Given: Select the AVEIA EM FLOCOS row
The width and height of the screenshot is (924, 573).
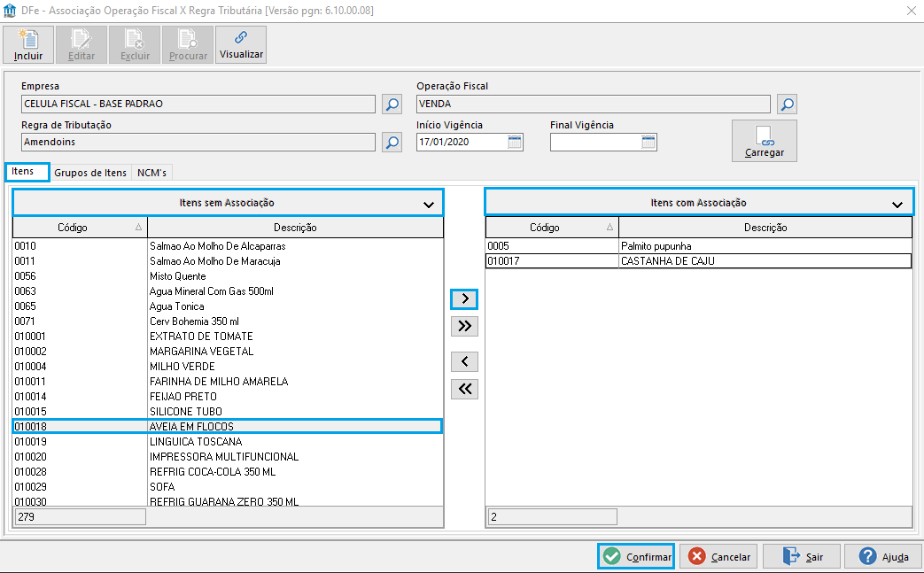Looking at the screenshot, I should [228, 426].
